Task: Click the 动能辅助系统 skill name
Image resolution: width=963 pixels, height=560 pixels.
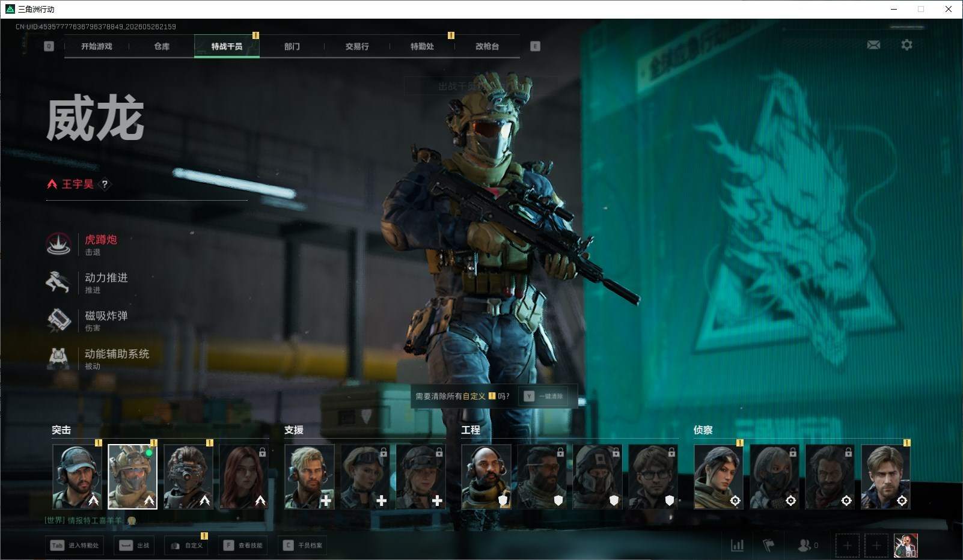Action: pos(117,354)
